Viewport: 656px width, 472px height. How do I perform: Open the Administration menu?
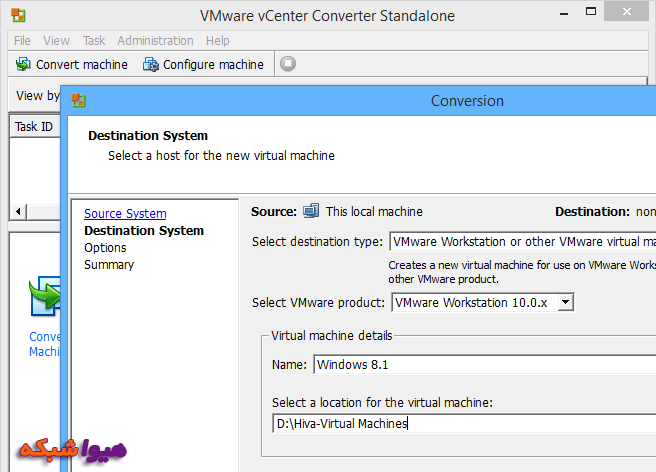155,40
